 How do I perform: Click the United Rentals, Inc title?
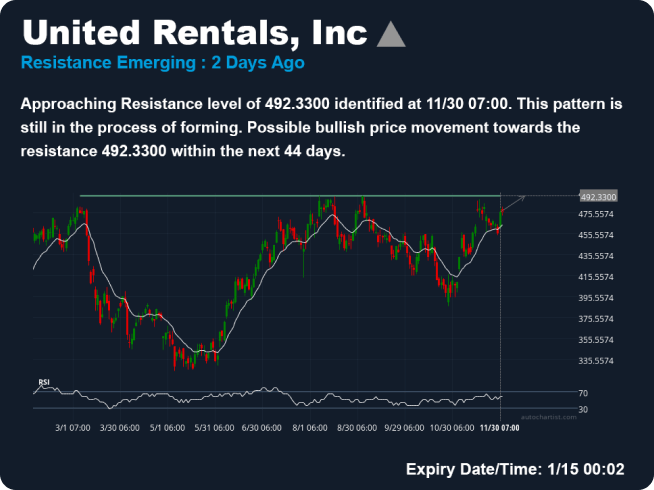point(195,31)
